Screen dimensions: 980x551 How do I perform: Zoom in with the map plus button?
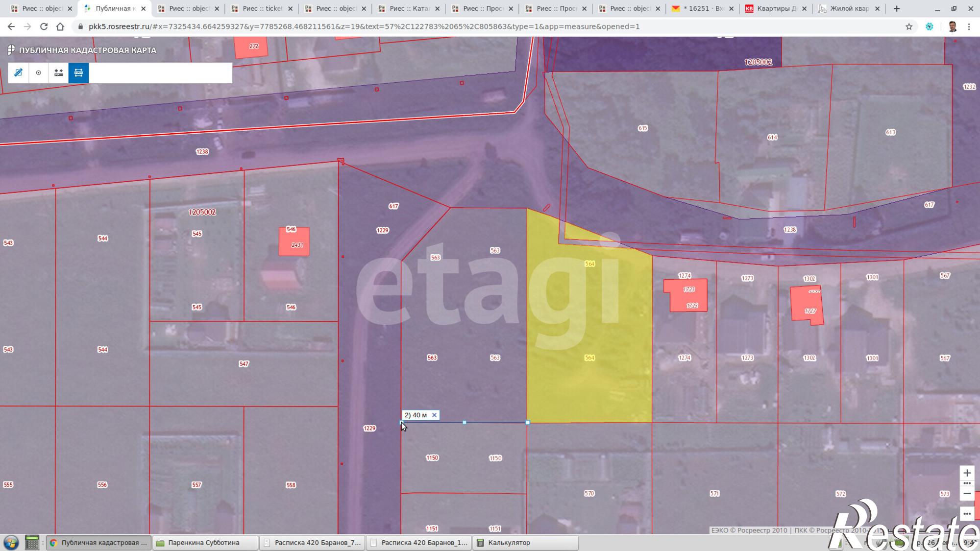(967, 473)
